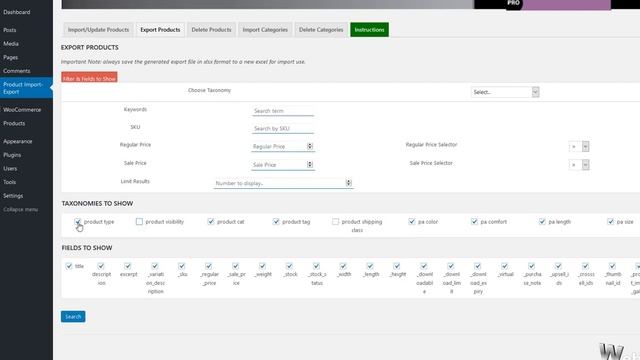The height and width of the screenshot is (360, 640).
Task: Click the Regular Price spinner arrows
Action: (x=310, y=146)
